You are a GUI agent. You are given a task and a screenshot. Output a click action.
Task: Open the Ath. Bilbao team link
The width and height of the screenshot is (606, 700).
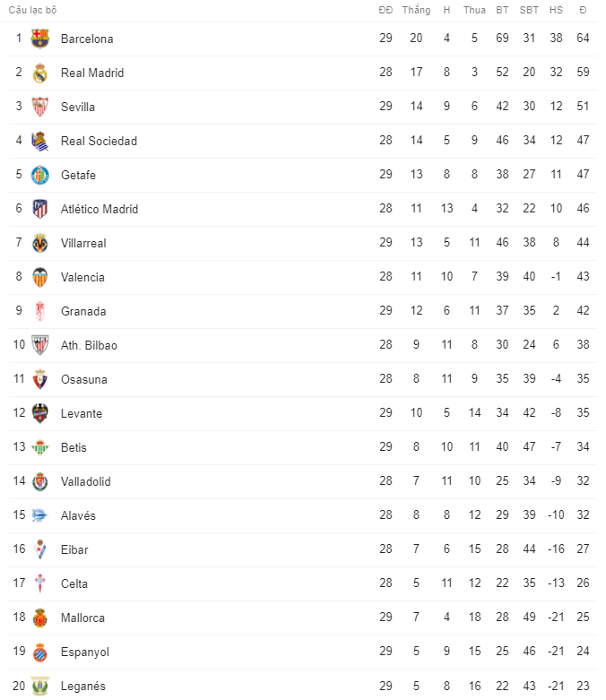tap(89, 345)
